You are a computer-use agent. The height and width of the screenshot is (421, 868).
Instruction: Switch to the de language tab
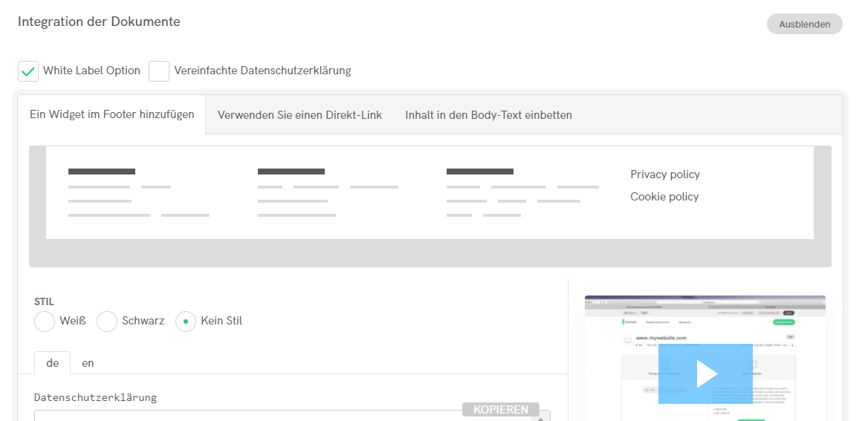(x=52, y=363)
